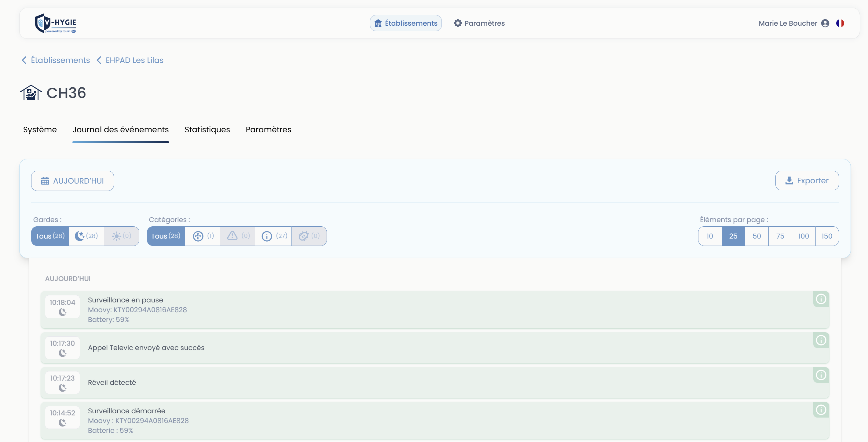This screenshot has height=442, width=868.
Task: Filter by day shift guard (0)
Action: 121,236
